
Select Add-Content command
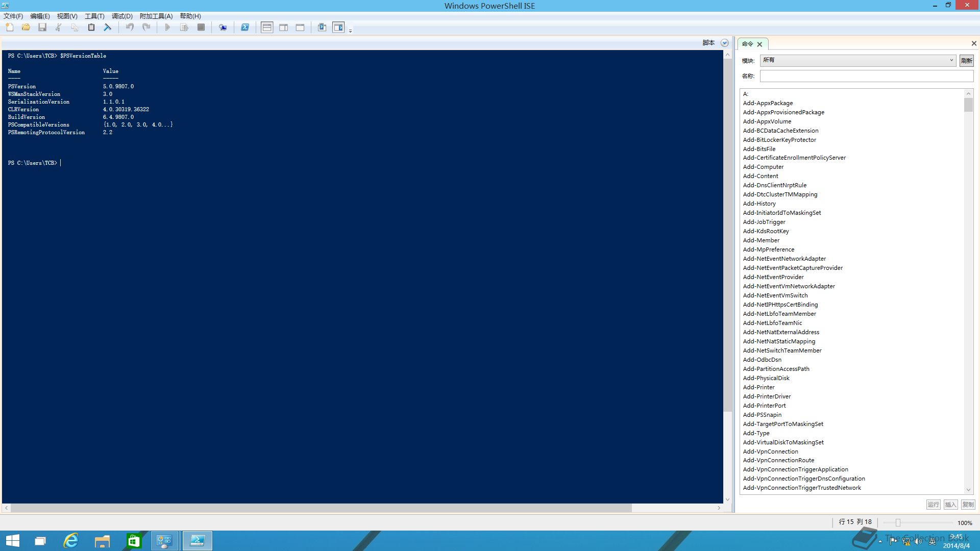[x=761, y=176]
